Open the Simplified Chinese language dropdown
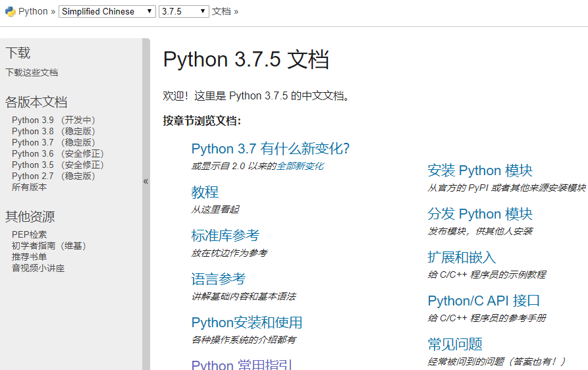The height and width of the screenshot is (370, 588). [x=107, y=12]
